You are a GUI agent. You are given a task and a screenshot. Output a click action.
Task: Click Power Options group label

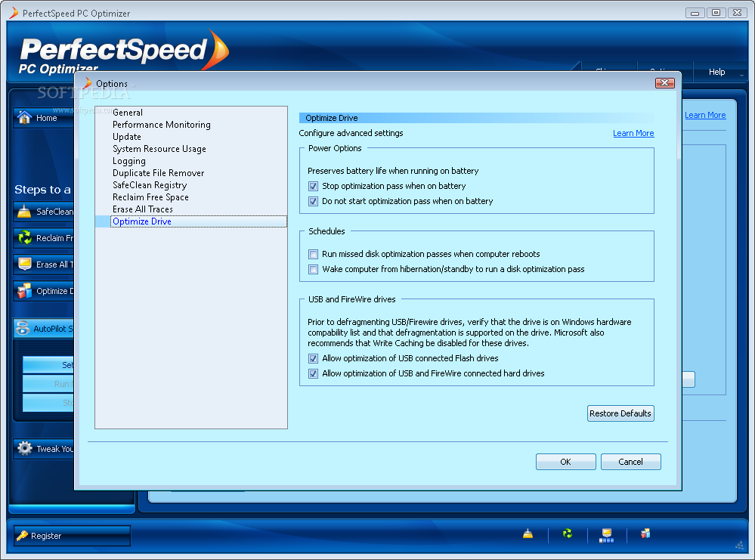coord(335,148)
